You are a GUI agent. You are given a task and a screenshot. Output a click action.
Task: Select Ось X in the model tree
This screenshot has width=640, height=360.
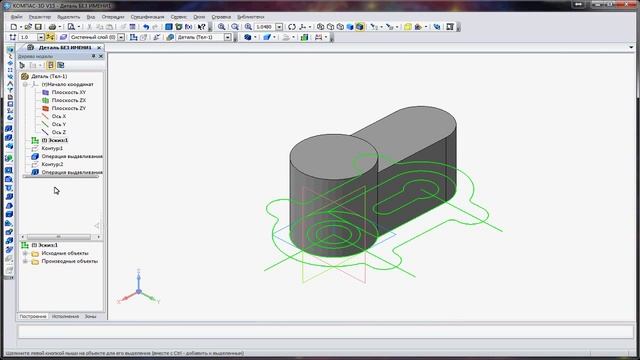pos(59,116)
